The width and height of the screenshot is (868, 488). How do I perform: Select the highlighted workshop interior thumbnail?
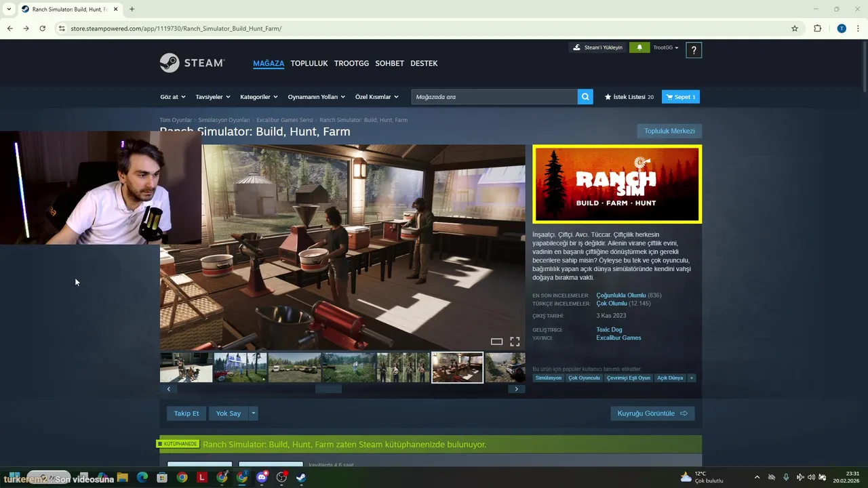point(458,367)
